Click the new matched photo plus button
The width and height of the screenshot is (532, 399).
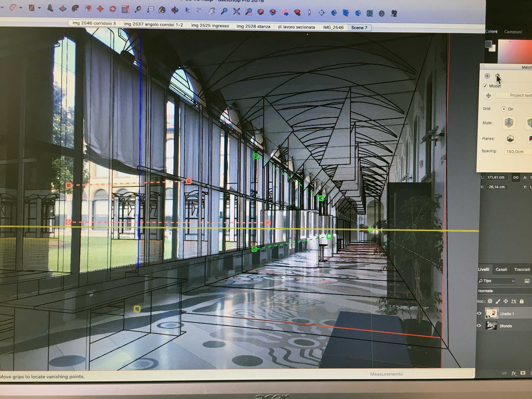[487, 76]
